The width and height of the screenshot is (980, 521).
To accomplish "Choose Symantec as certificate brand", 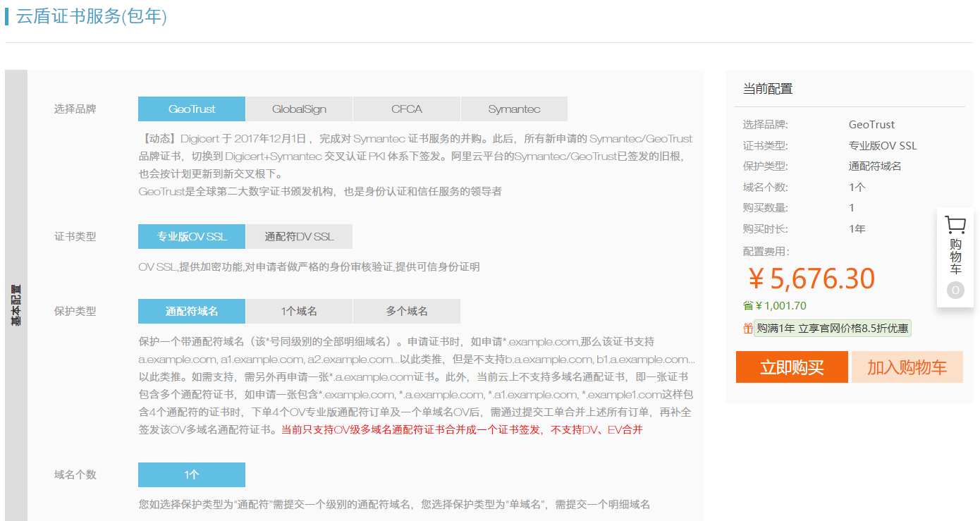I will click(514, 109).
